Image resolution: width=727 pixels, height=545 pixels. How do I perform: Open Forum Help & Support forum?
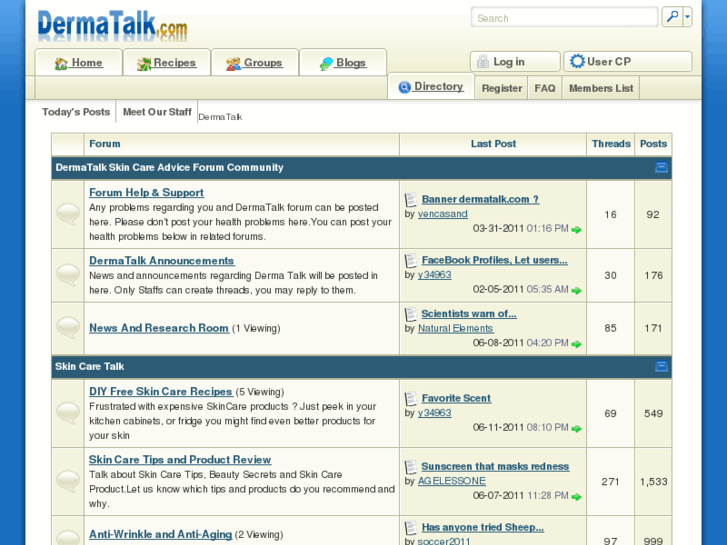(x=146, y=192)
